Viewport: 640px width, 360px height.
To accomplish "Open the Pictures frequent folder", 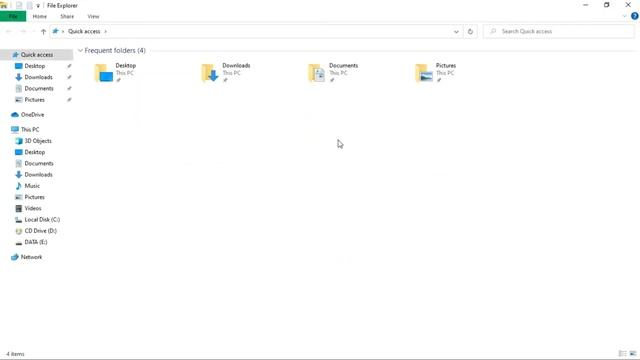I will pos(436,73).
